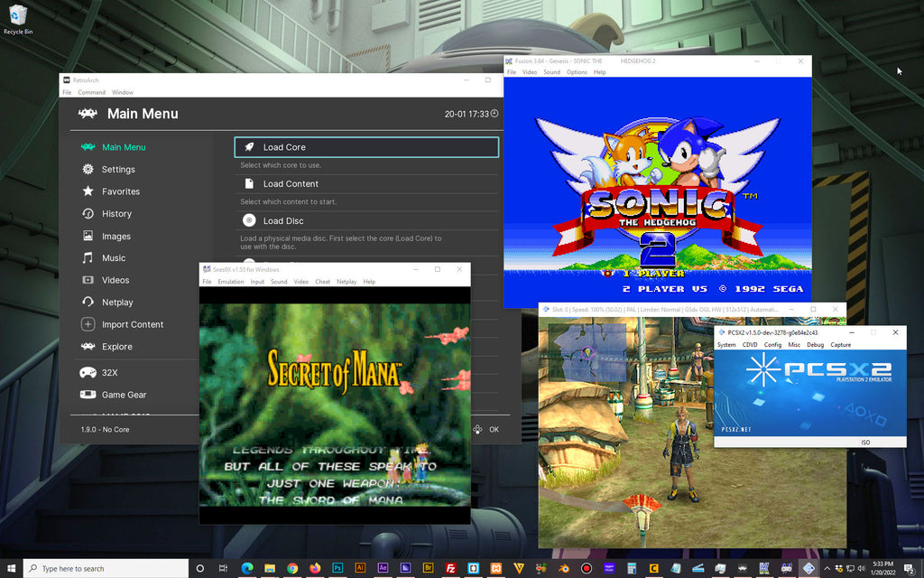924x578 pixels.
Task: Expand the Config menu in PCSX2
Action: click(772, 345)
